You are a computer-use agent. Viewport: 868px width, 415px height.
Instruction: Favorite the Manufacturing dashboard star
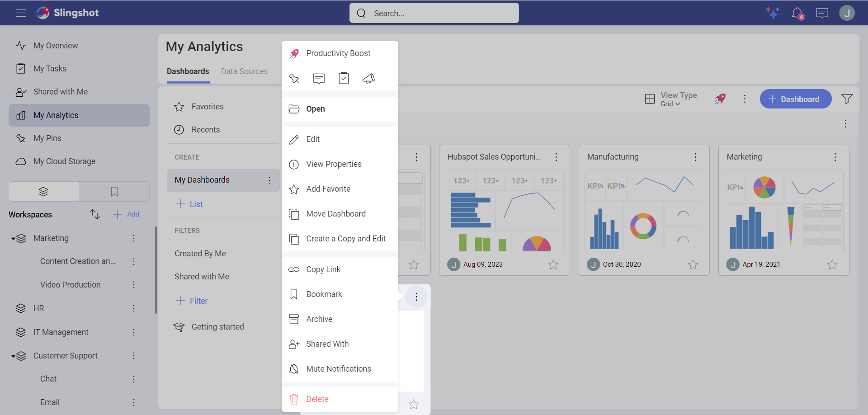[693, 265]
